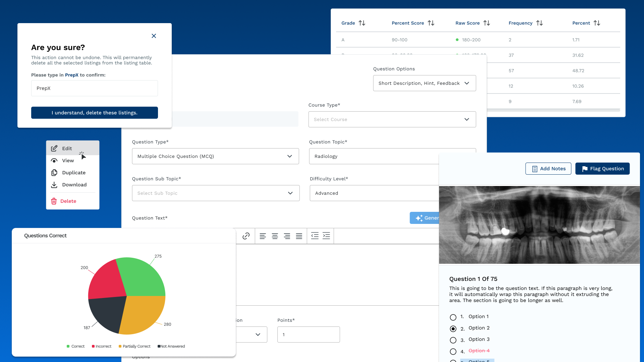Viewport: 644px width, 362px height.
Task: Apply center text alignment
Action: [x=275, y=236]
